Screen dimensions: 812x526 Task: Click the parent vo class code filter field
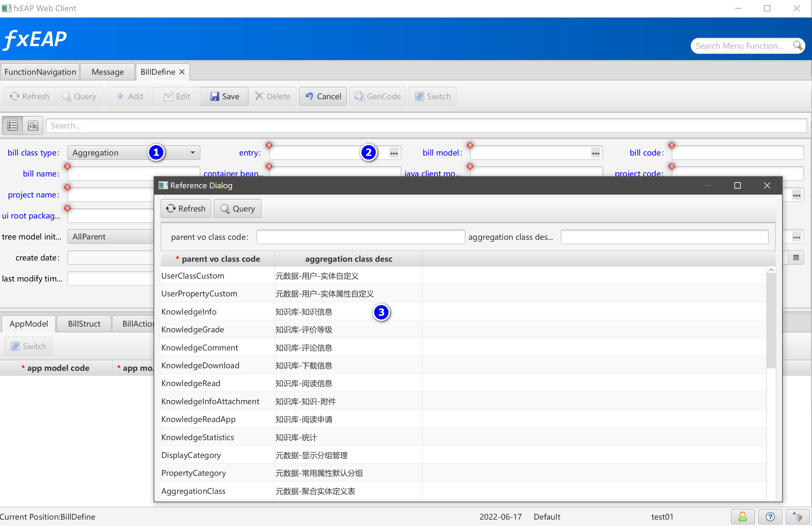click(361, 237)
